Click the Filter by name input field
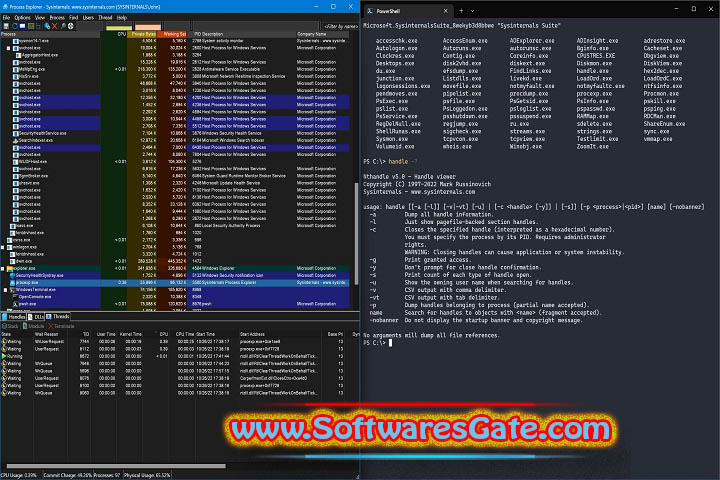The height and width of the screenshot is (480, 720). click(339, 26)
